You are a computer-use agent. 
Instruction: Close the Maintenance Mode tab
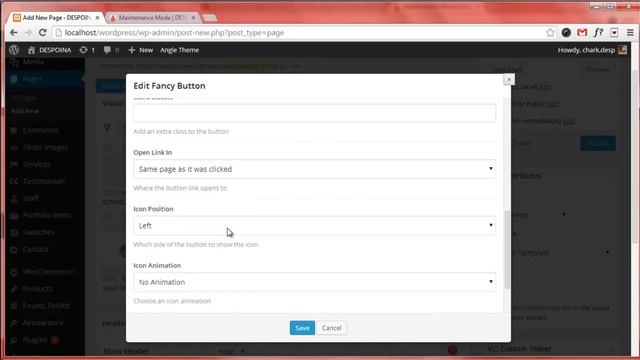[193, 18]
